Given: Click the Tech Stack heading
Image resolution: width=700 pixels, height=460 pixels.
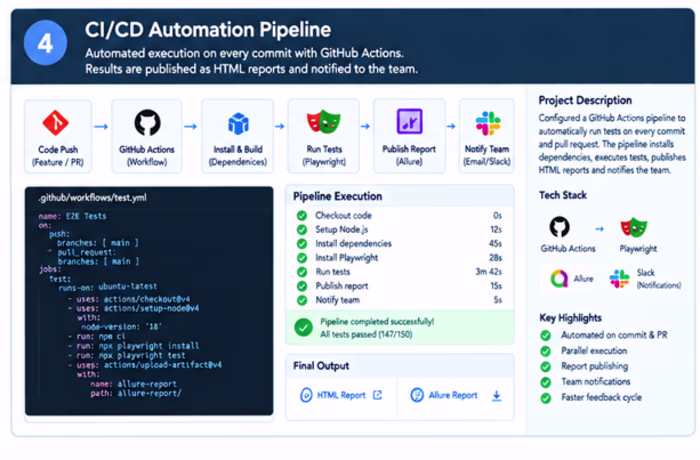Looking at the screenshot, I should pos(562,195).
